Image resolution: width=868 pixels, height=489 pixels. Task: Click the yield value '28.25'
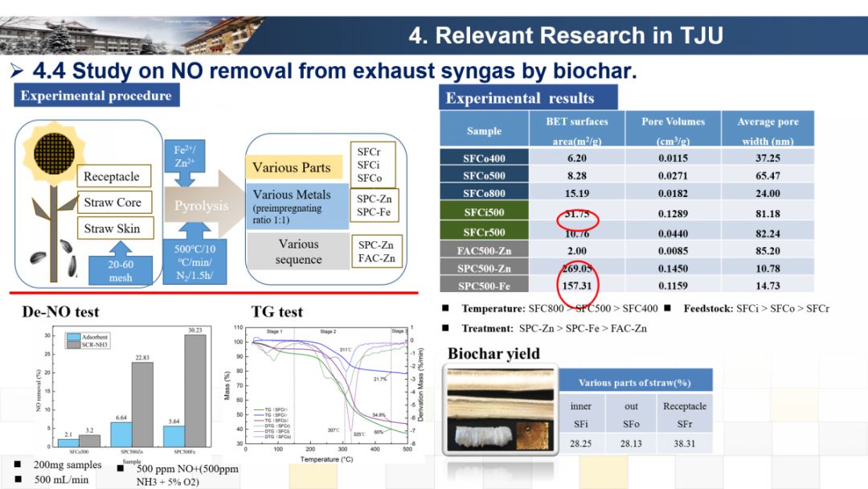tap(581, 443)
